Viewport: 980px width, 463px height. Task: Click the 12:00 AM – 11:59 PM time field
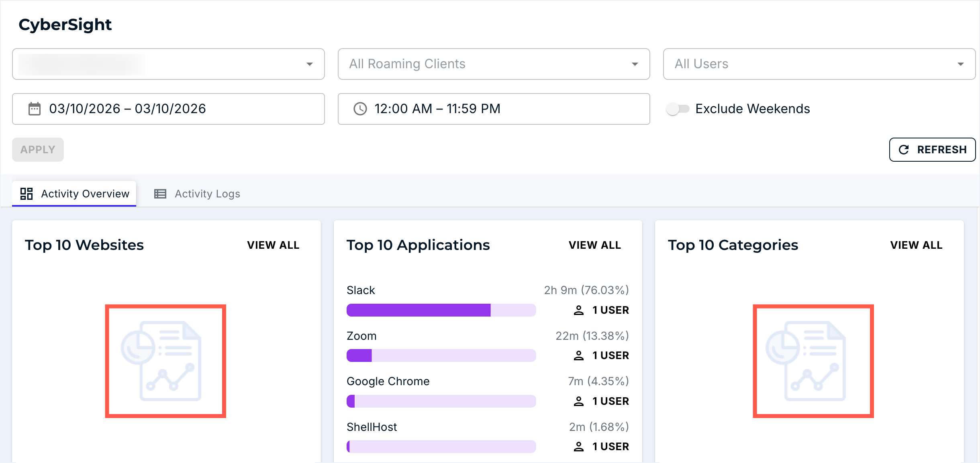click(494, 109)
